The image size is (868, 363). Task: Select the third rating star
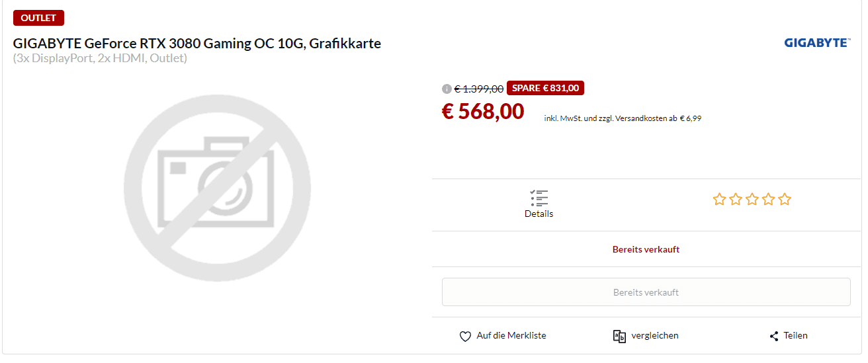(752, 199)
